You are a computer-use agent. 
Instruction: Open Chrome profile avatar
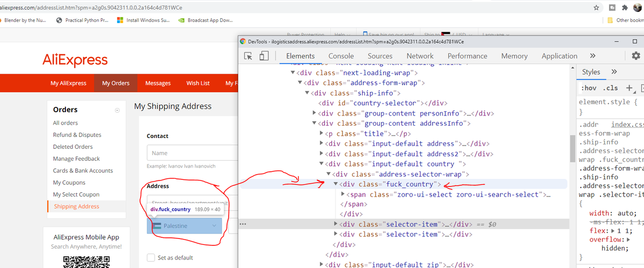pos(638,8)
